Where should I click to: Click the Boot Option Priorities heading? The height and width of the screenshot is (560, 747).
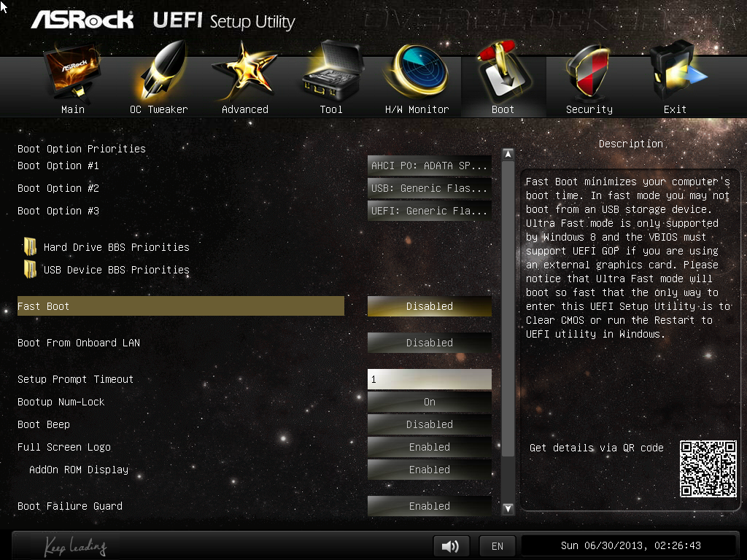pos(82,149)
